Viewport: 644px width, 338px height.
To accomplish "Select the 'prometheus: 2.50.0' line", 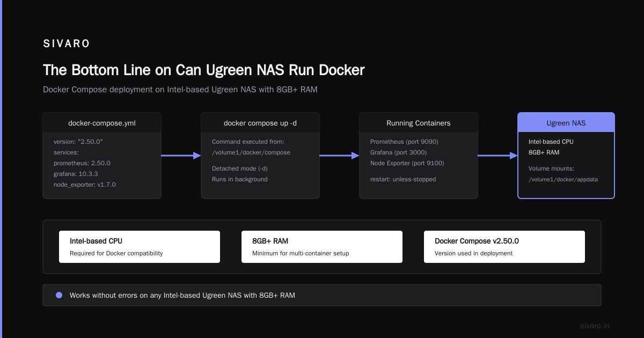I will (x=82, y=163).
